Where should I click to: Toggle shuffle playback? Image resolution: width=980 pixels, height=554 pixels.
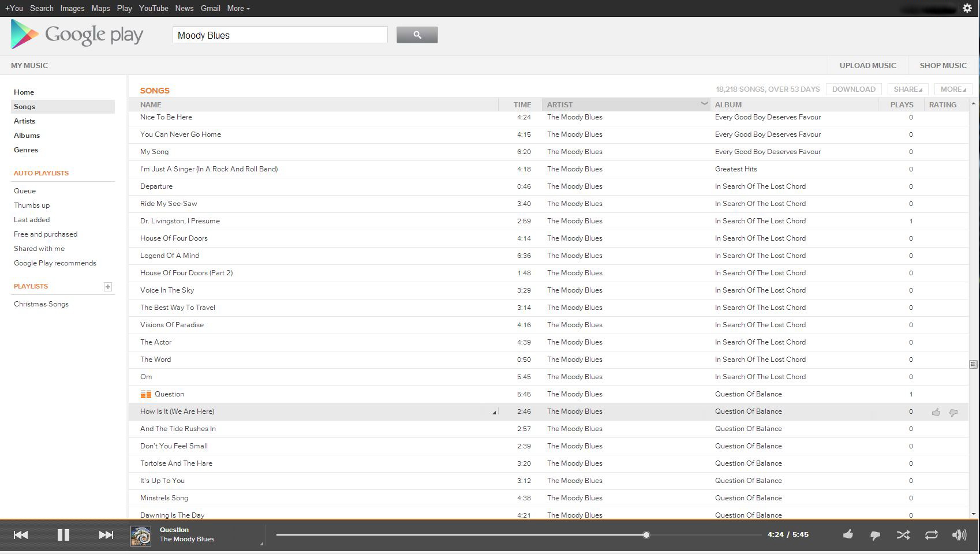pos(903,535)
